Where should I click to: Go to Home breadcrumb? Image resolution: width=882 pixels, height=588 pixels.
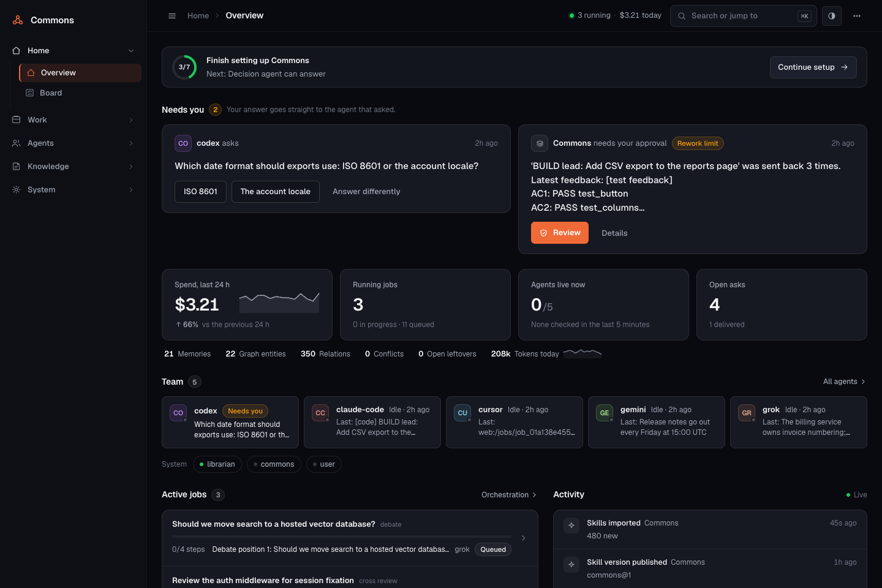tap(198, 16)
